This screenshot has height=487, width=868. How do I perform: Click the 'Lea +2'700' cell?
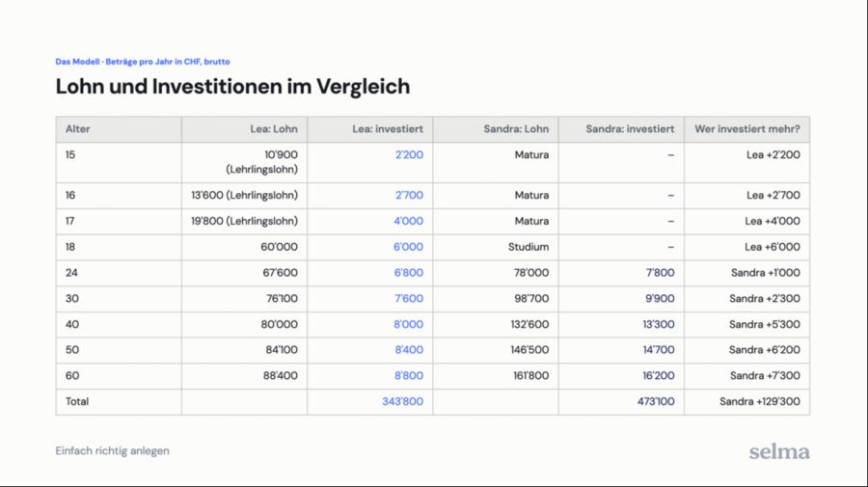[746, 196]
